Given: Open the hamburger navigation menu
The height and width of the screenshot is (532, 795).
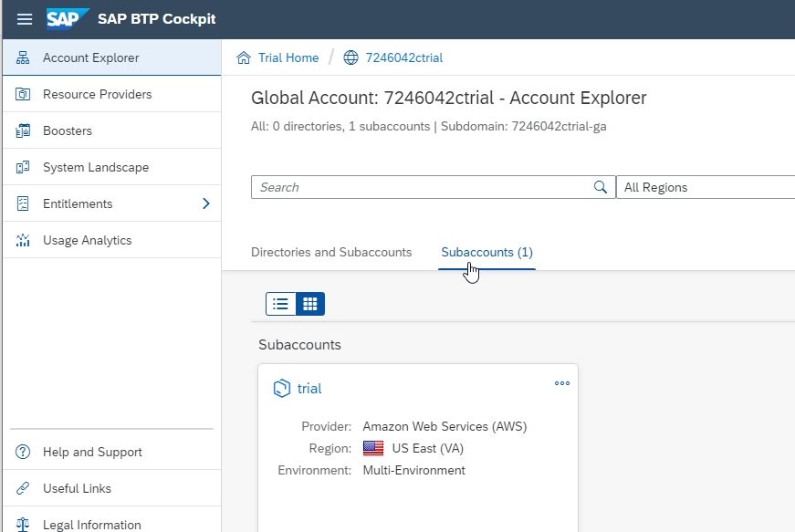Looking at the screenshot, I should tap(25, 19).
